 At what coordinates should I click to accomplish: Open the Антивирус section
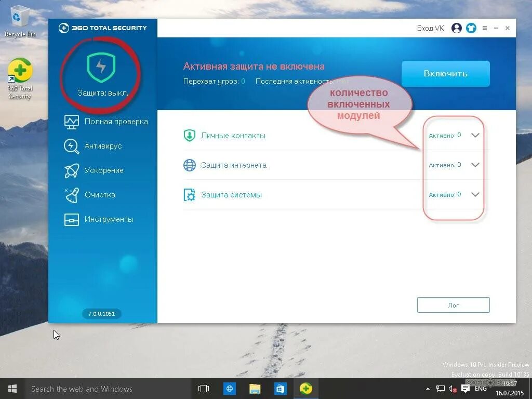(92, 146)
